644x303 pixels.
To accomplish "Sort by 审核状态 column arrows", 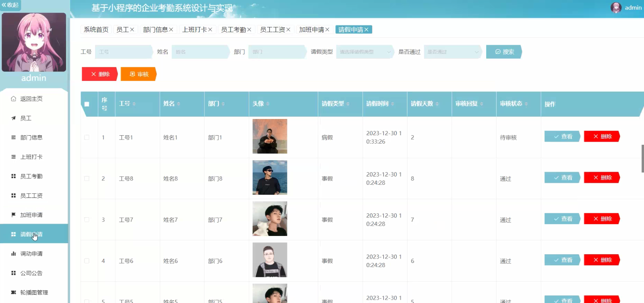I will [526, 104].
